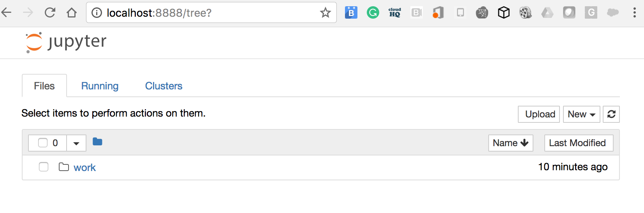Refresh the notebook file list
644x213 pixels.
click(x=611, y=114)
